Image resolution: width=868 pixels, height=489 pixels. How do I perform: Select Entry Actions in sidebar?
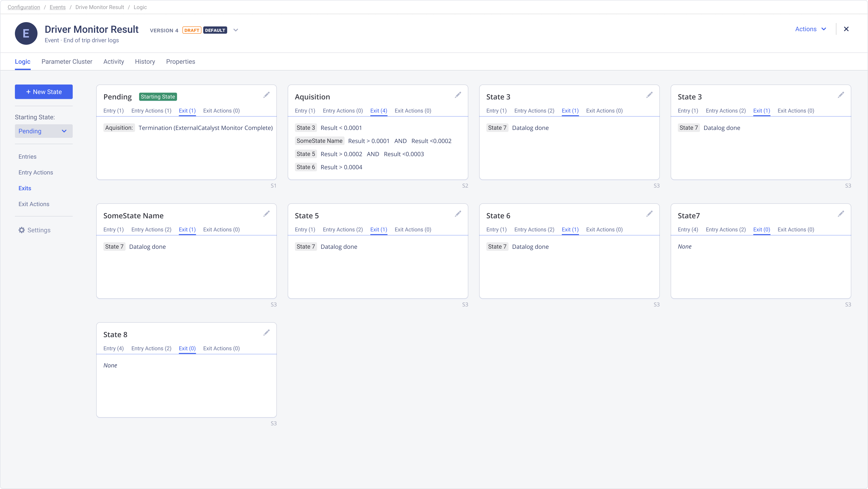[x=36, y=172]
